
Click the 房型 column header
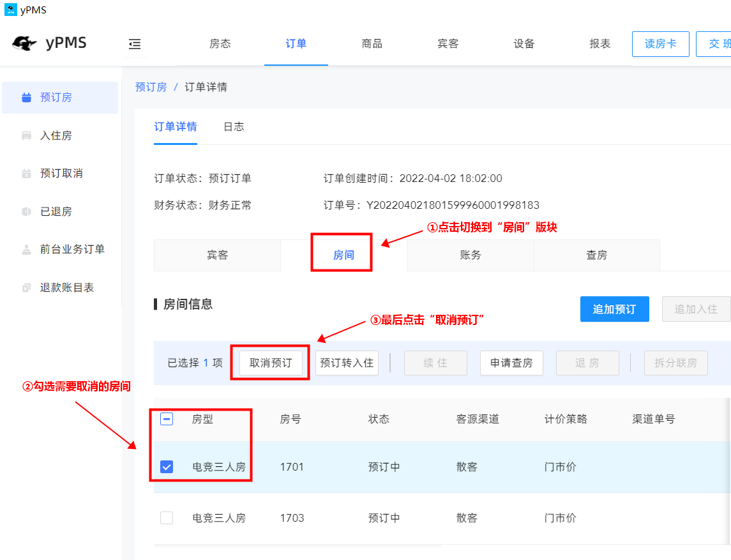click(x=202, y=419)
